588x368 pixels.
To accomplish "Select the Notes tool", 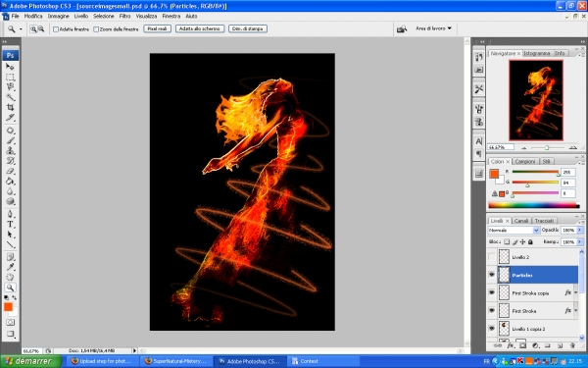I will pyautogui.click(x=10, y=257).
